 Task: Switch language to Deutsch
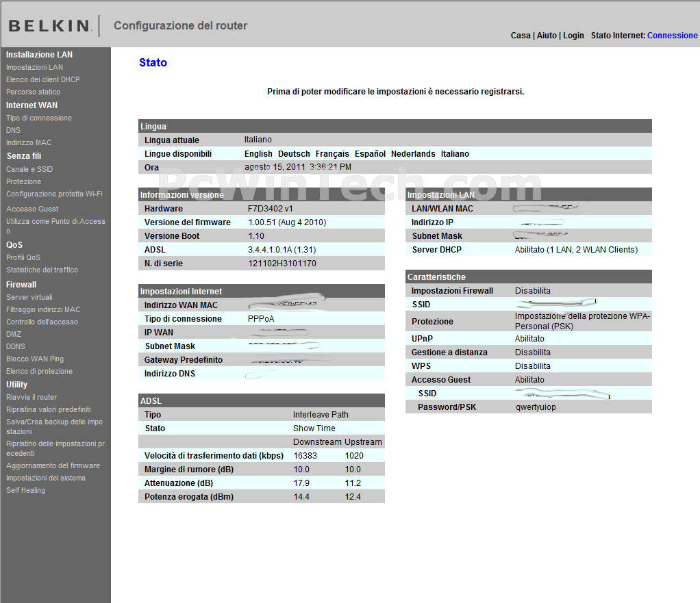294,154
